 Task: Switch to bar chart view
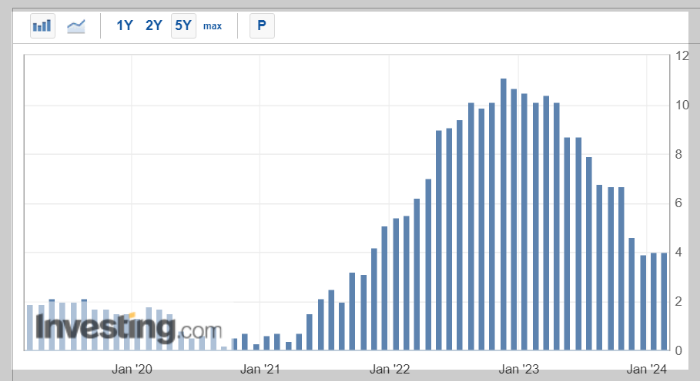(x=42, y=26)
